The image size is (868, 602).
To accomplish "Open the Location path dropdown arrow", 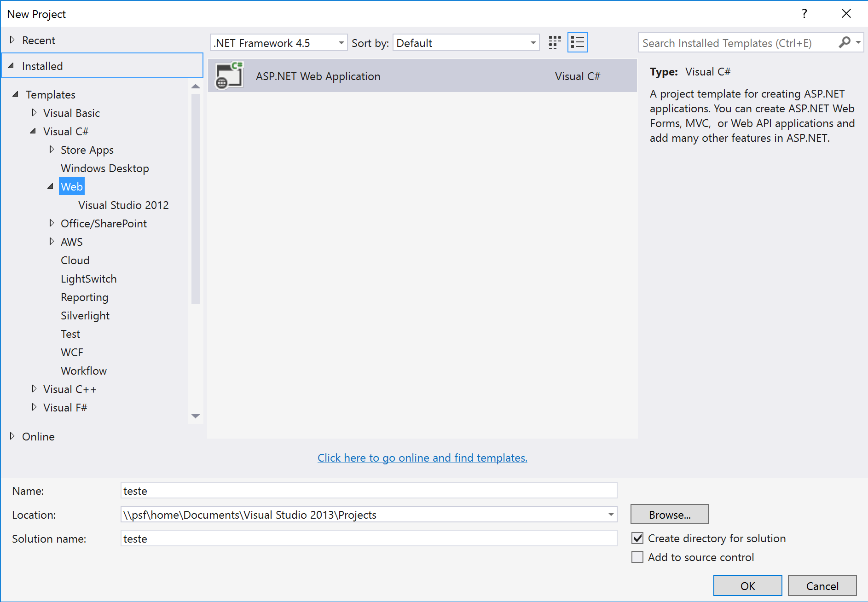I will [x=611, y=515].
